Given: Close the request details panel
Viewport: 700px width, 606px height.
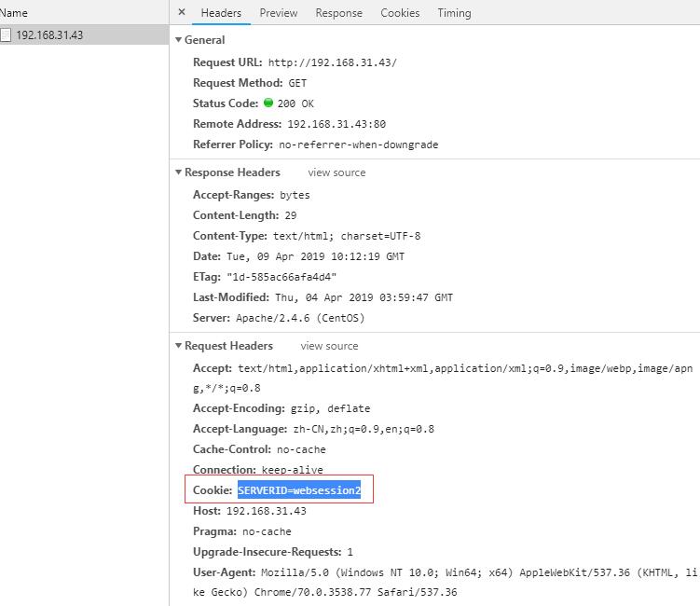Looking at the screenshot, I should click(x=182, y=12).
